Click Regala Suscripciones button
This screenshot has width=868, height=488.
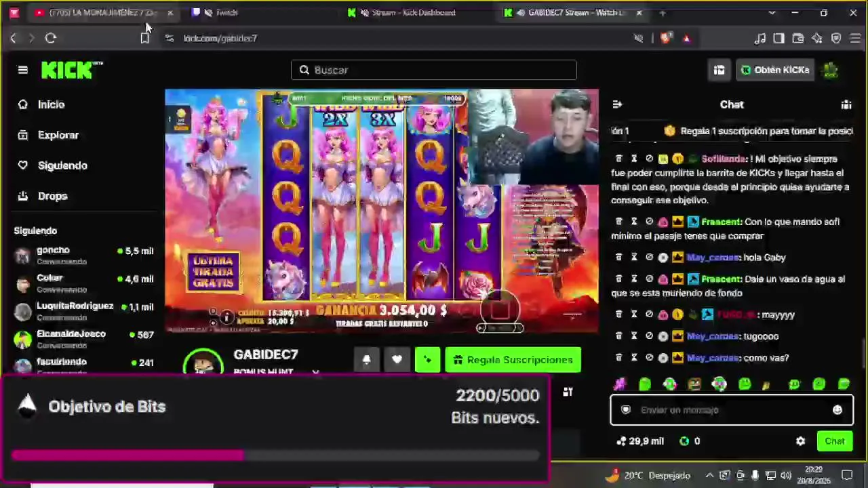point(513,360)
